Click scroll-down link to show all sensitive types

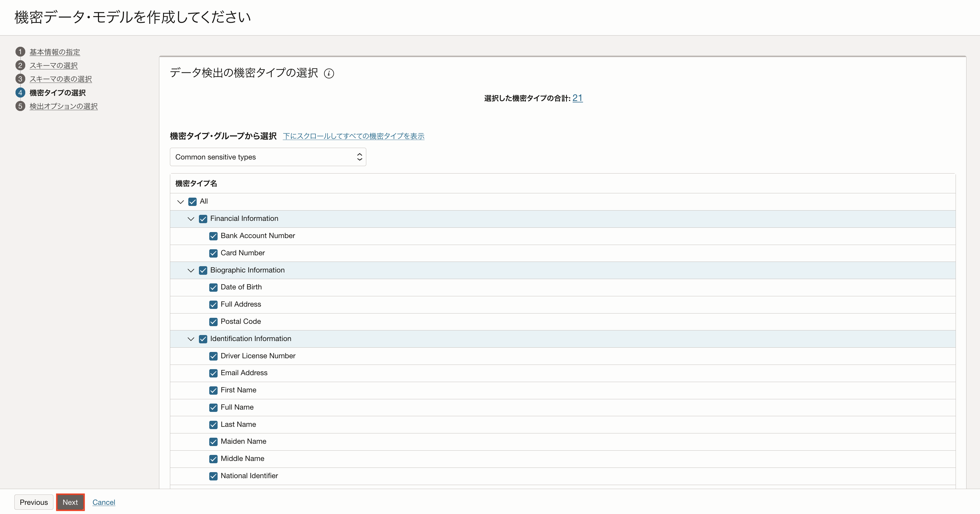(x=353, y=136)
